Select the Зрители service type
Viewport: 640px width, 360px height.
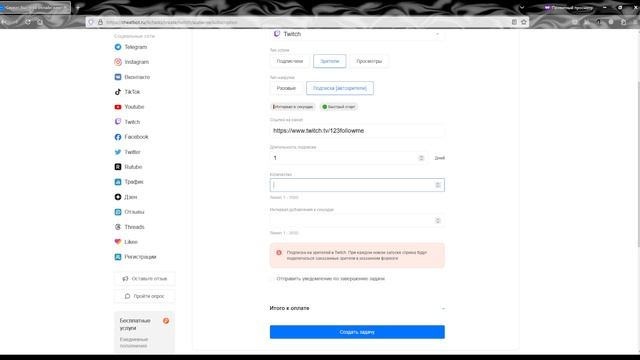pyautogui.click(x=330, y=61)
